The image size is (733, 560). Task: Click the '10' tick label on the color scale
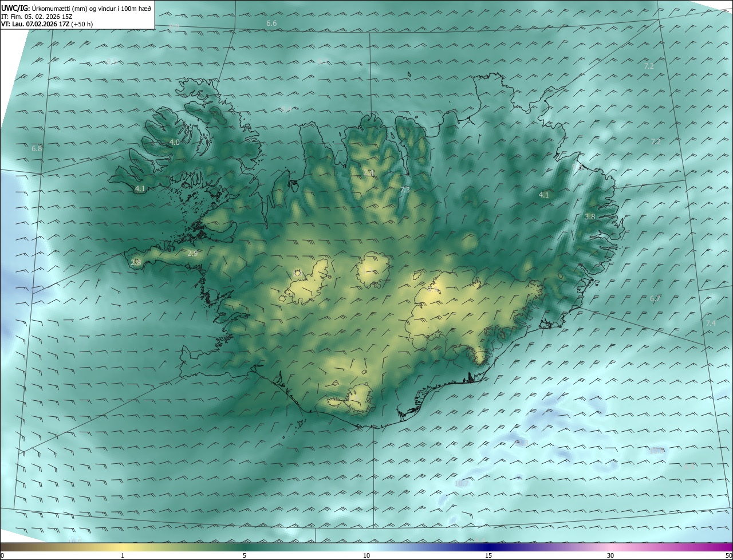(x=366, y=555)
